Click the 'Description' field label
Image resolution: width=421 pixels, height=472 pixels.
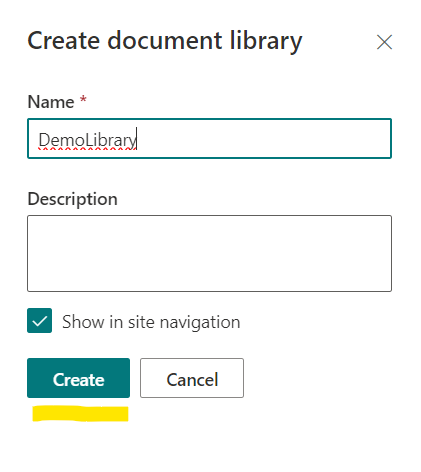tap(73, 199)
